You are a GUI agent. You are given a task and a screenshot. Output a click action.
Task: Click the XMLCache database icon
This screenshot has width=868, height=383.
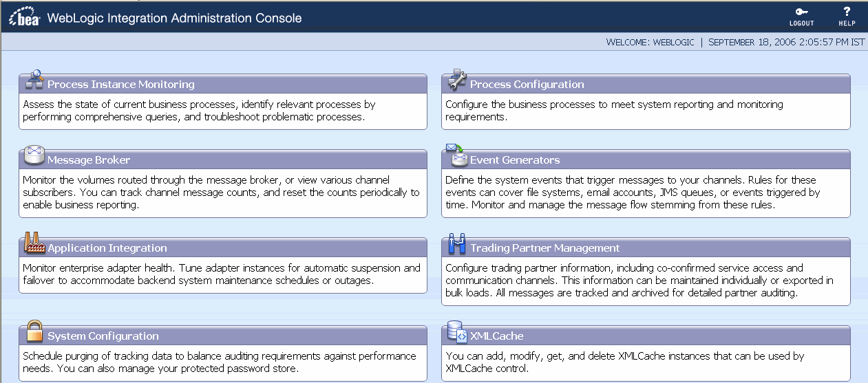point(457,331)
